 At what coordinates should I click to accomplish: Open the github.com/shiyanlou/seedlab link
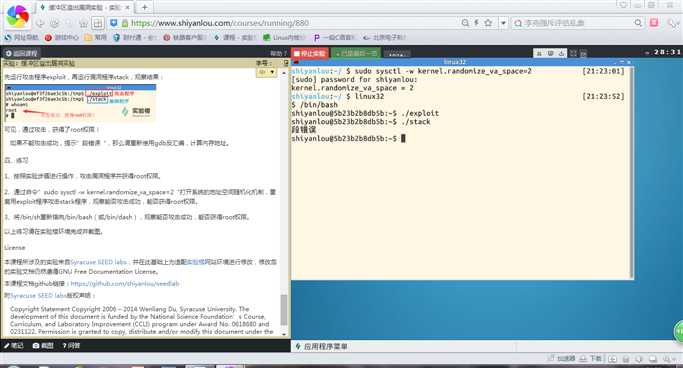125,284
